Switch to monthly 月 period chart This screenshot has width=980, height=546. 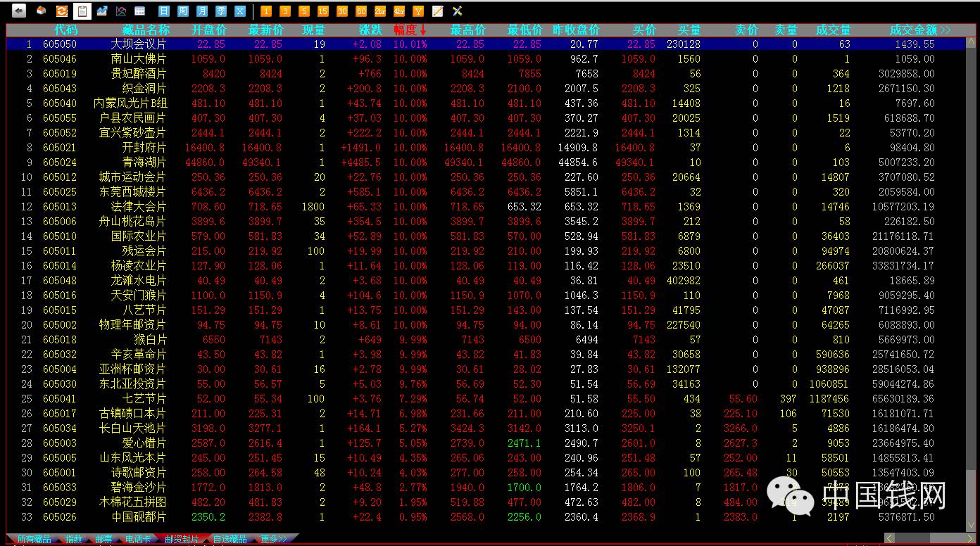pyautogui.click(x=202, y=11)
